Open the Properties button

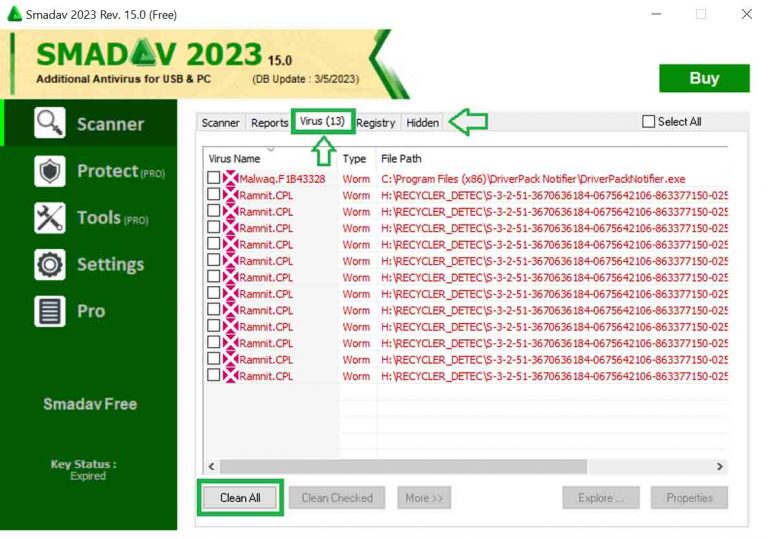689,498
